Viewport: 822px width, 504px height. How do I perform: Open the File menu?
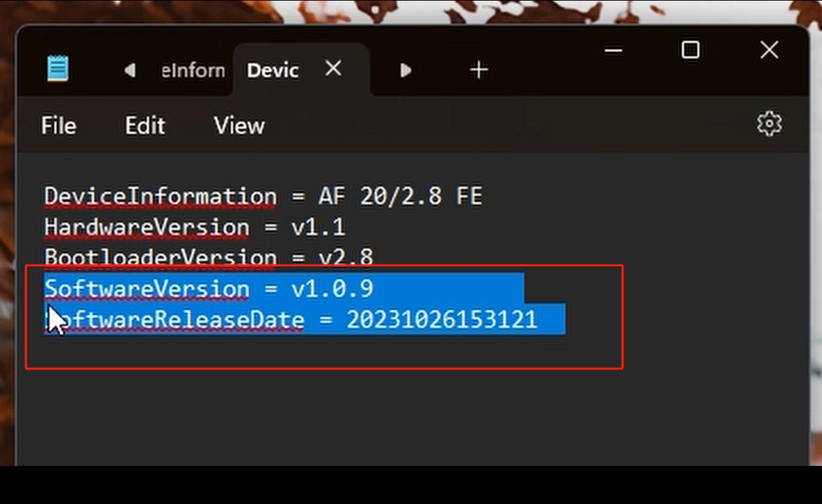pyautogui.click(x=59, y=126)
